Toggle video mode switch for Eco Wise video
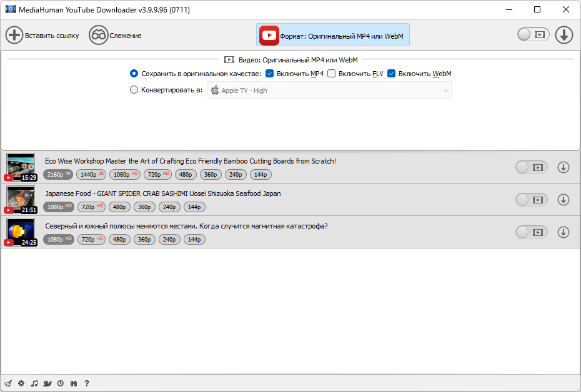The height and width of the screenshot is (392, 581). click(532, 167)
